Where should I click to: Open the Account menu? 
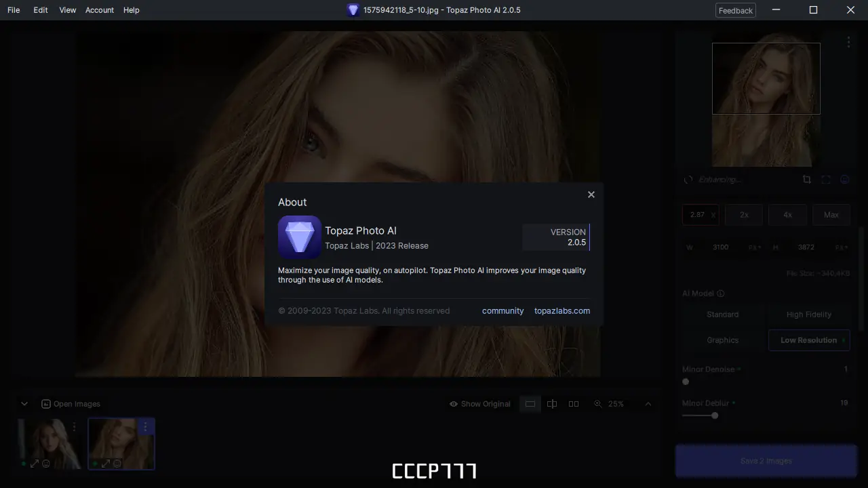click(x=100, y=10)
